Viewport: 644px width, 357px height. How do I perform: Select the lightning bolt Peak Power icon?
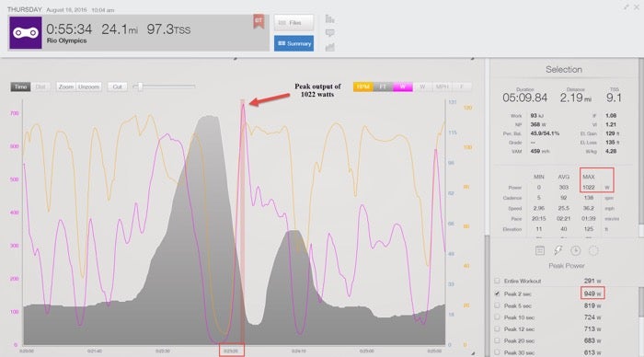pos(558,250)
